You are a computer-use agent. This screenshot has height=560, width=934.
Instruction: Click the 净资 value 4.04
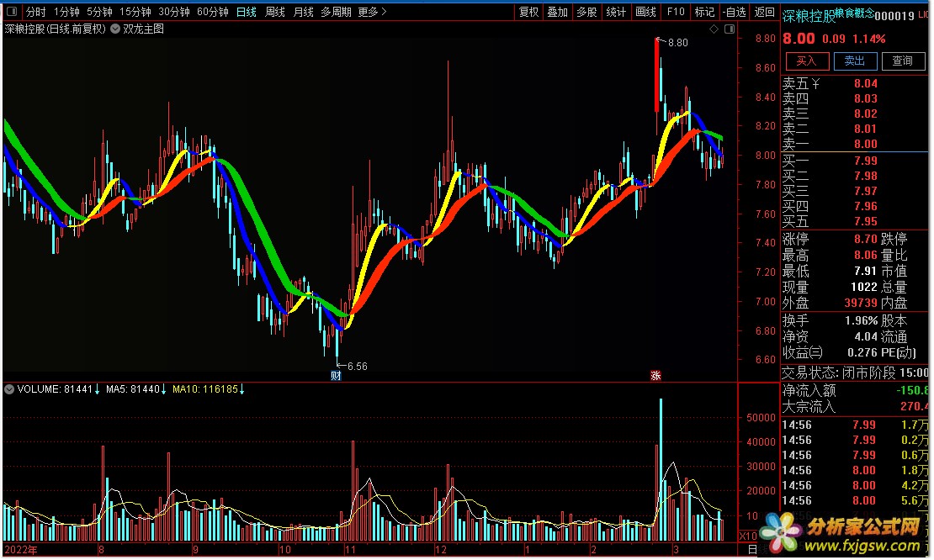pos(866,337)
